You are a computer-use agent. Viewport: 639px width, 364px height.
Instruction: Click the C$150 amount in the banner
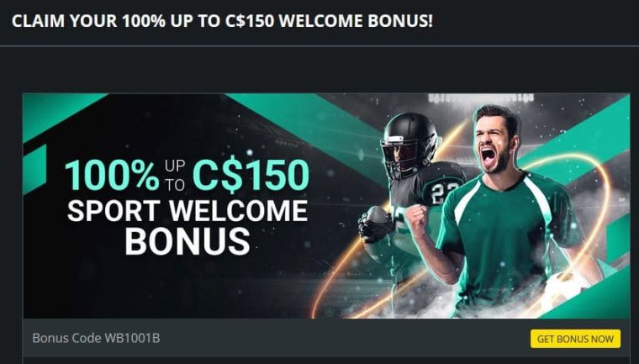(x=251, y=176)
